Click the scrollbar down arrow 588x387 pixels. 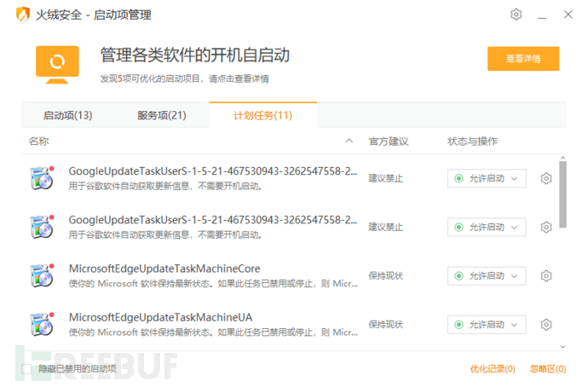point(562,347)
